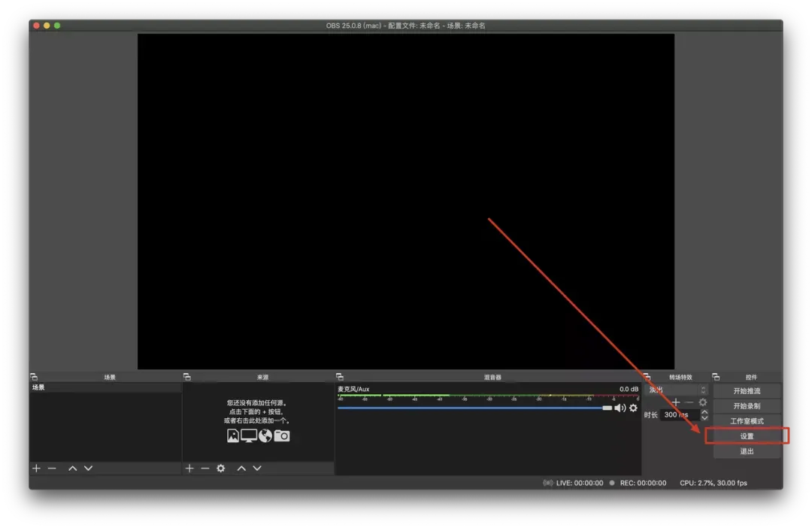Mute the 麦克风/Aux speaker icon

[620, 408]
